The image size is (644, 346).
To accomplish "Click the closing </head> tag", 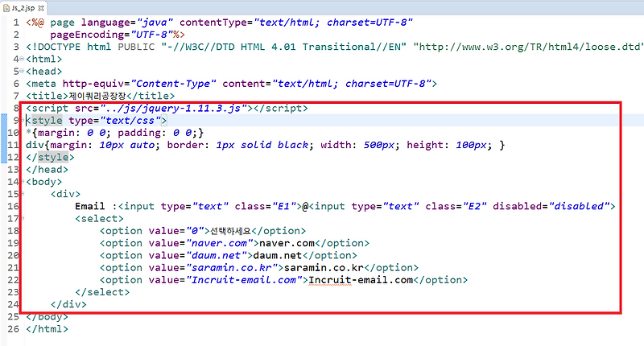I will point(47,170).
